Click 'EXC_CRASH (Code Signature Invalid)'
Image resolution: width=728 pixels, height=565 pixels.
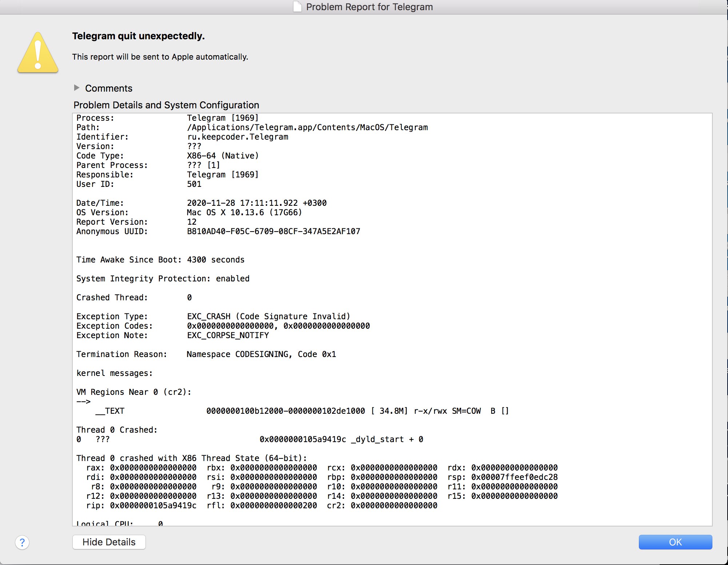click(269, 316)
